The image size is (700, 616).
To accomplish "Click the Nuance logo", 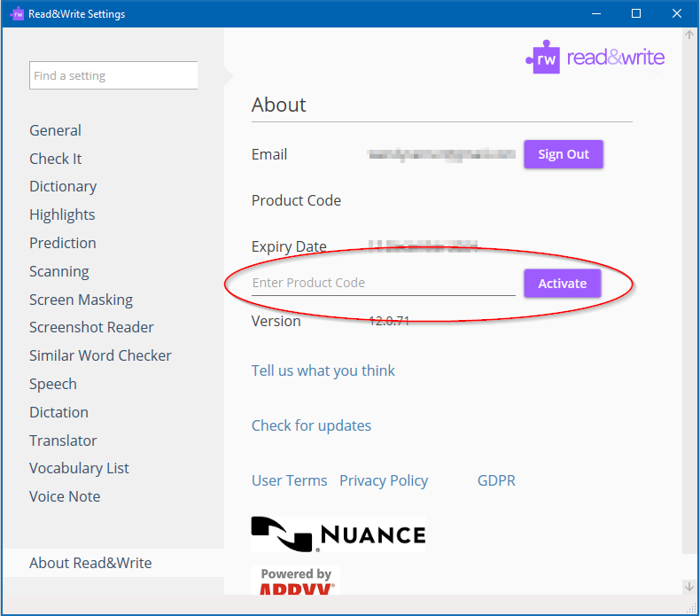I will [x=338, y=534].
